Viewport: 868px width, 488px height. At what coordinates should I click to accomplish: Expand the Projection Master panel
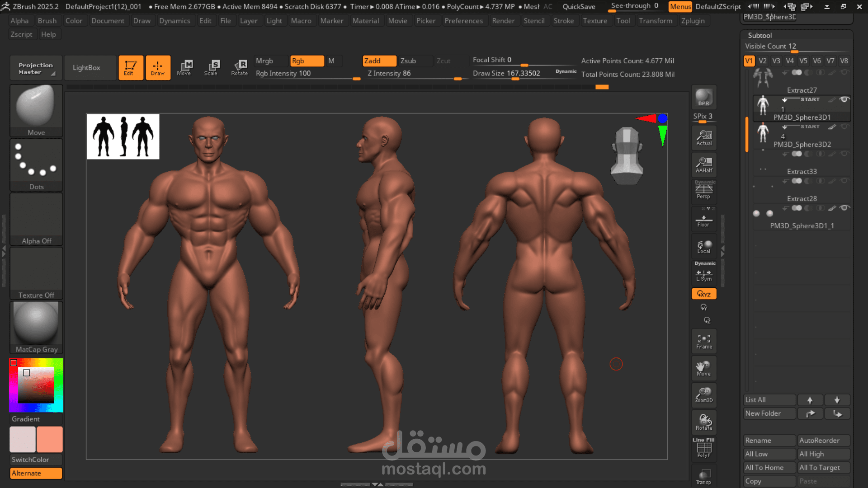click(36, 67)
